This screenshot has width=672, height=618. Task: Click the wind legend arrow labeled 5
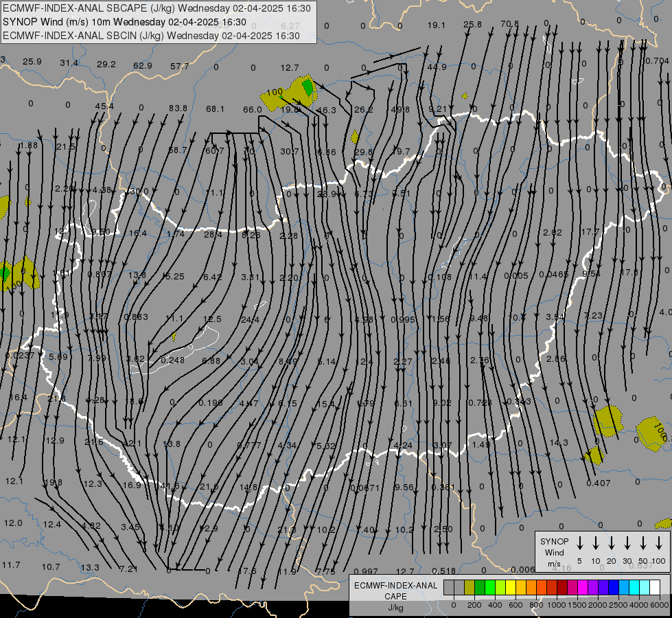(579, 543)
